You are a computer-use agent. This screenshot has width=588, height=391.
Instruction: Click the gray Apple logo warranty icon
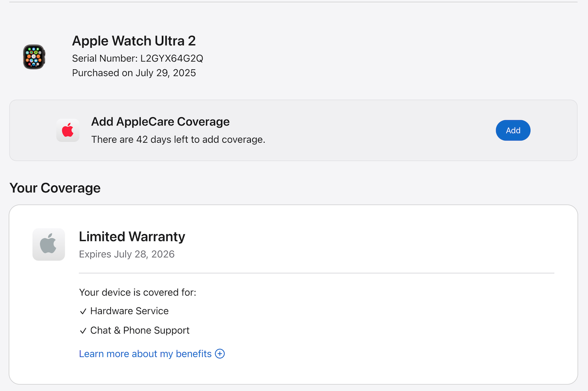[49, 244]
